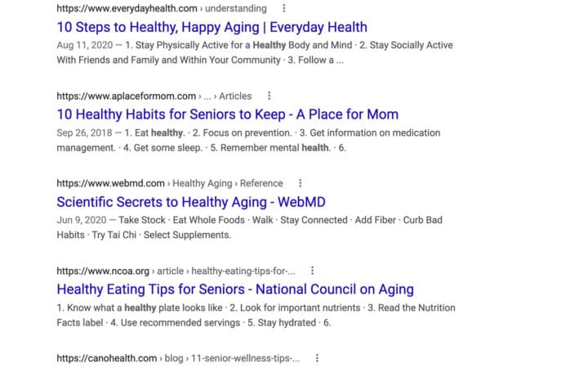Viewport: 588px width, 368px height.
Task: Click the "Stay Physically Active" snippet text
Action: [196, 46]
